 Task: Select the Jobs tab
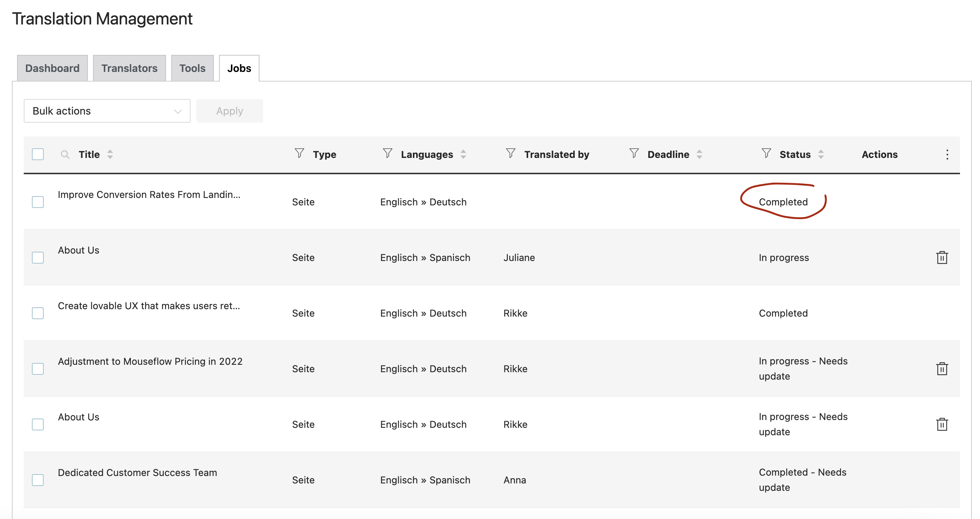click(x=239, y=68)
